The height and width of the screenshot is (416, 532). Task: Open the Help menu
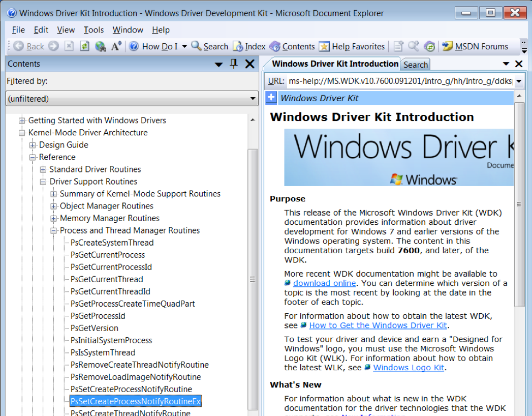(x=161, y=30)
